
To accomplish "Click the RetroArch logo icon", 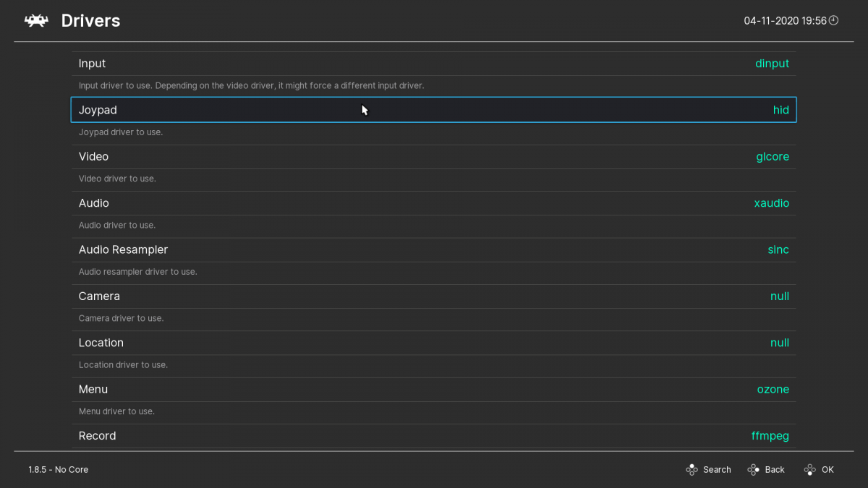I will click(x=35, y=20).
